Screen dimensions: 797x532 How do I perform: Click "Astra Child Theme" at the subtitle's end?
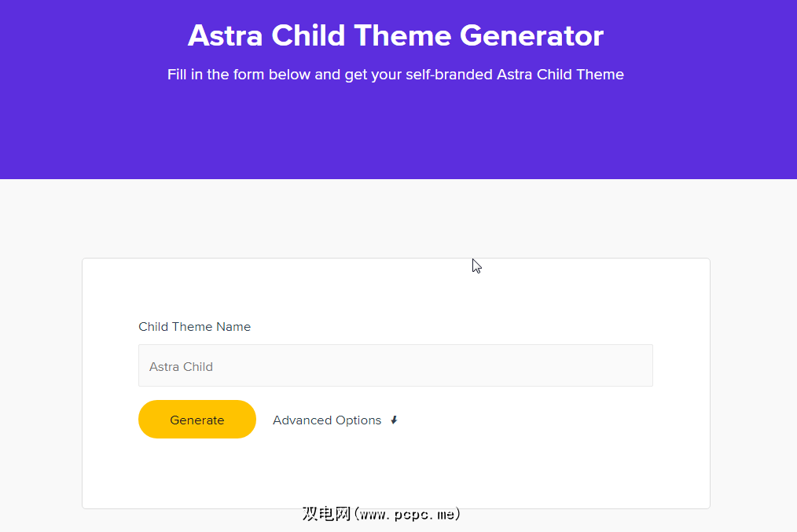560,75
